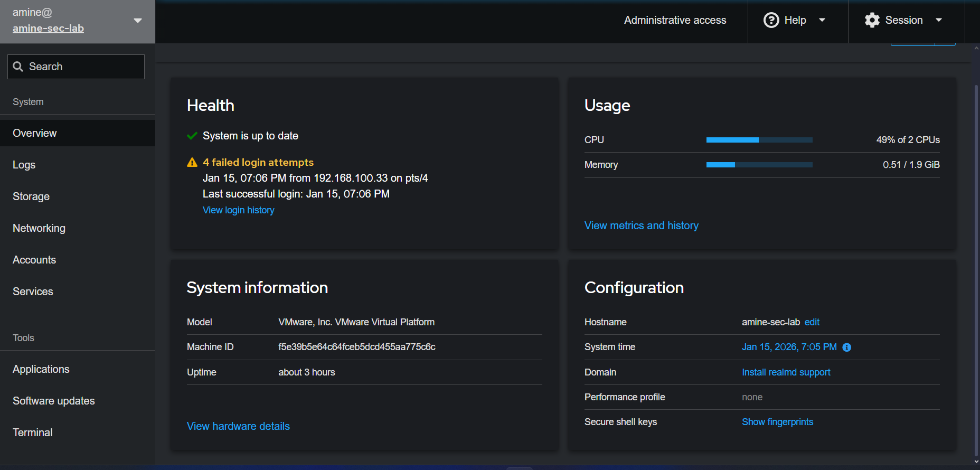Click View metrics and history link
The width and height of the screenshot is (980, 470).
(x=641, y=225)
